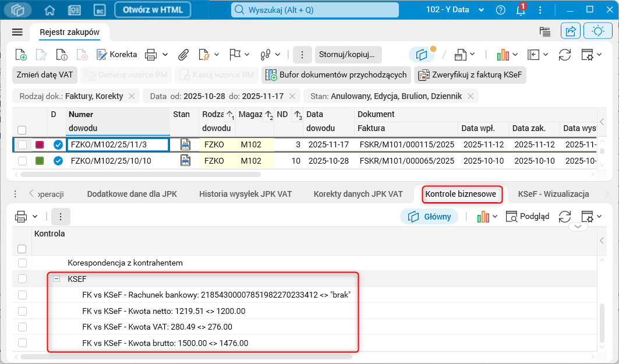Click the document lightning action icon

[204, 55]
